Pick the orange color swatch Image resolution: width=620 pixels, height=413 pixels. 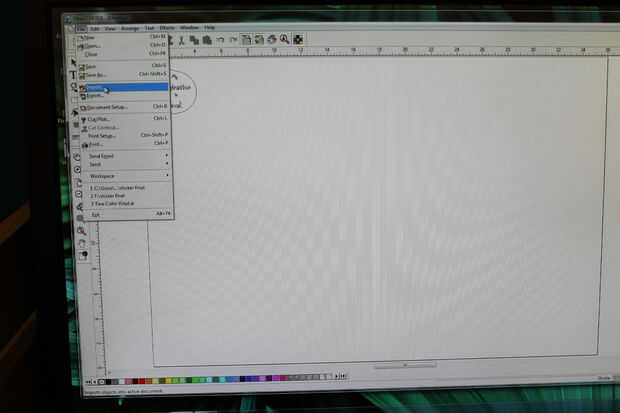[149, 381]
